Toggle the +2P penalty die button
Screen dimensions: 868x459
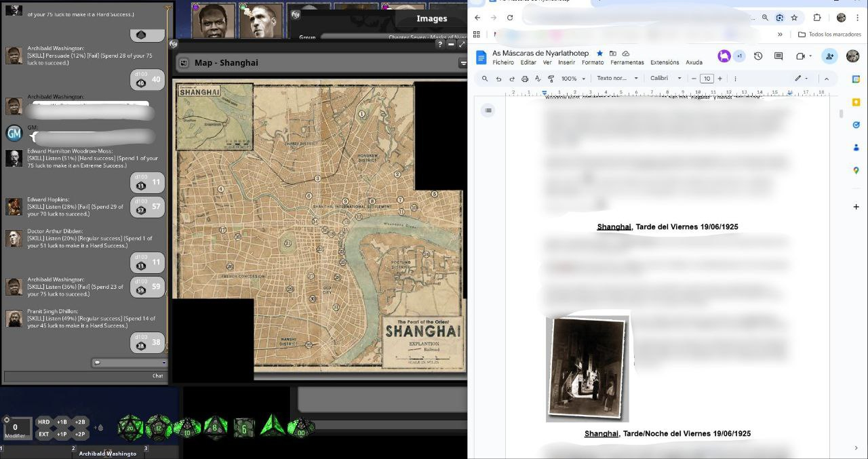[x=80, y=434]
